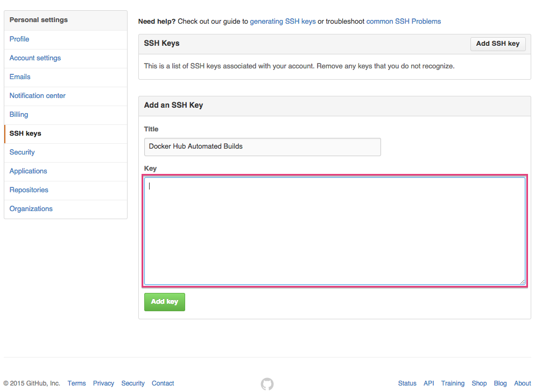The image size is (535, 392).
Task: Open the Emails settings section
Action: click(20, 77)
